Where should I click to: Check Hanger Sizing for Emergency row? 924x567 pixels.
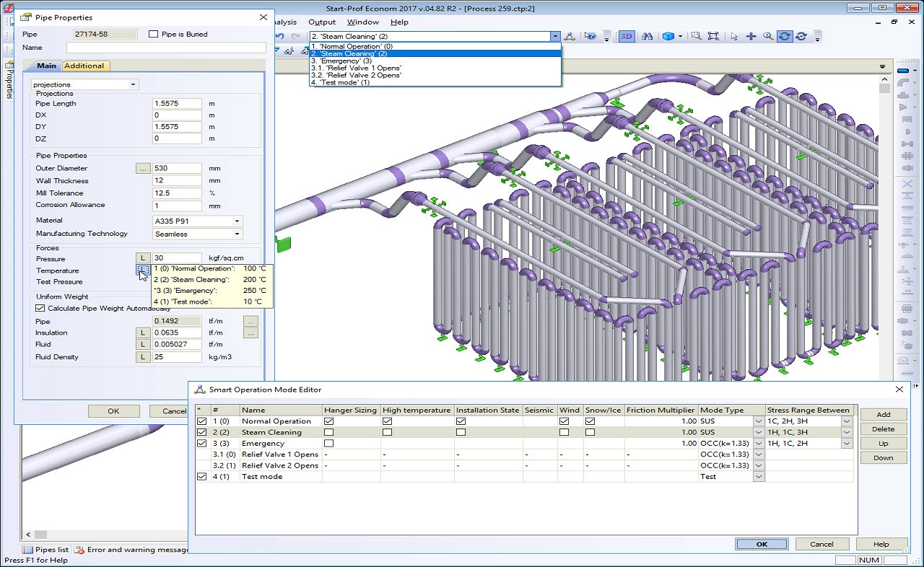click(329, 444)
